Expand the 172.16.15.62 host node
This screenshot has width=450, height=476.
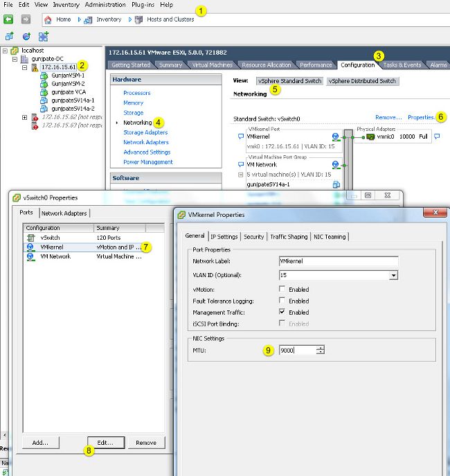(24, 117)
